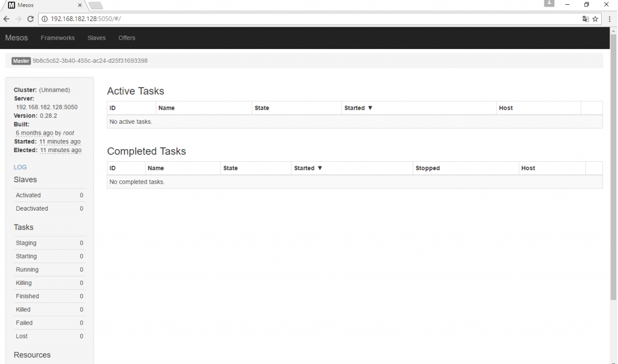This screenshot has height=364, width=618.
Task: Open the Slaves page
Action: click(97, 38)
